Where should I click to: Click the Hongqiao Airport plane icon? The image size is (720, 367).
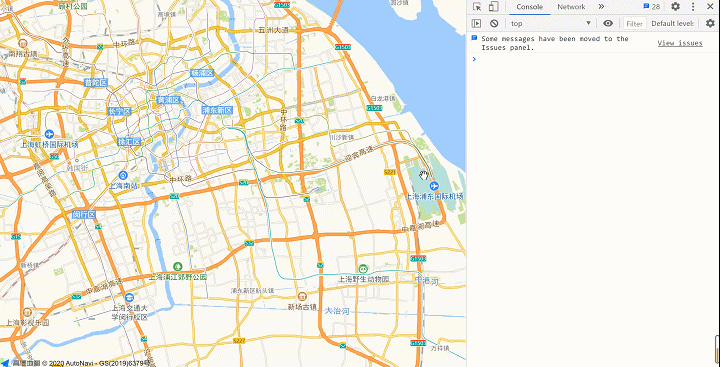coord(50,135)
